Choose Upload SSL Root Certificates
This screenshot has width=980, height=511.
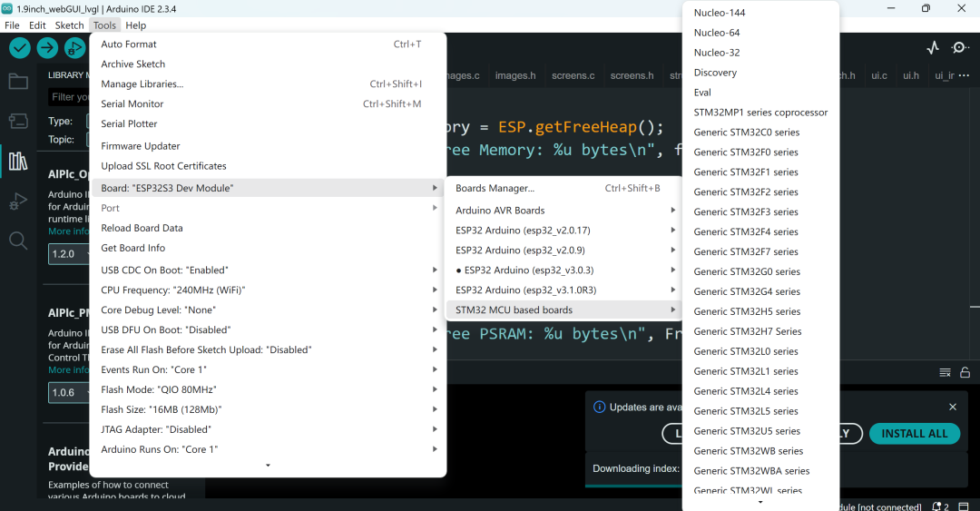point(268,166)
